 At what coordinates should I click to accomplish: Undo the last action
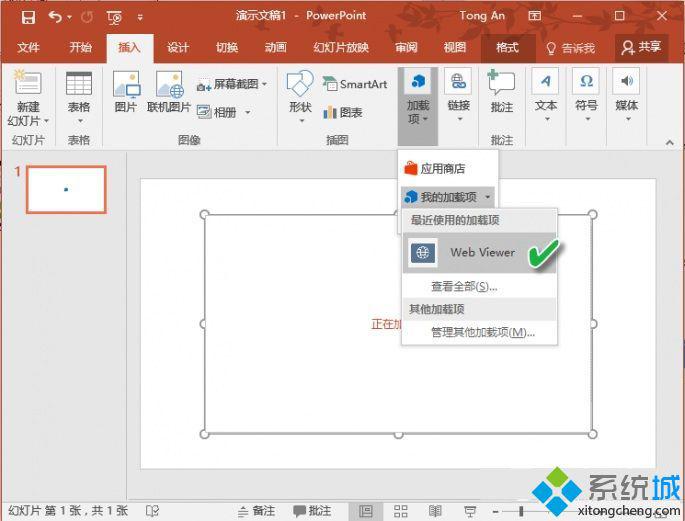point(55,17)
